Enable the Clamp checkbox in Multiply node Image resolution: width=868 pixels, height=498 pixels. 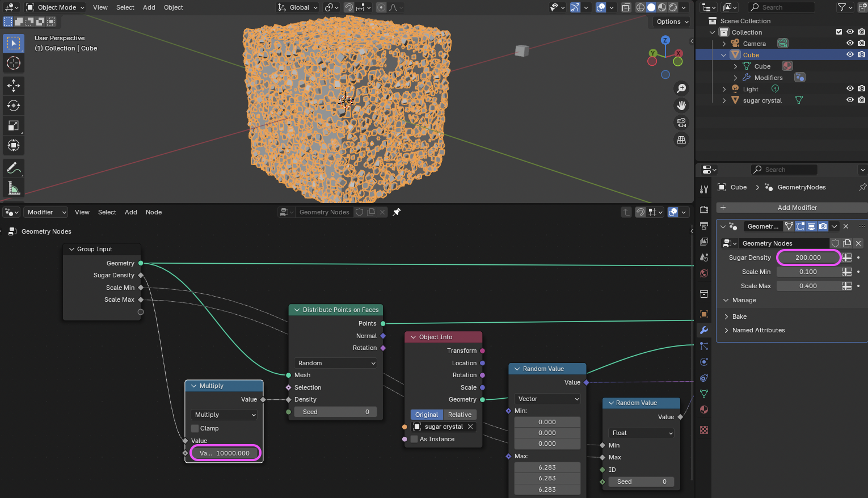point(195,428)
